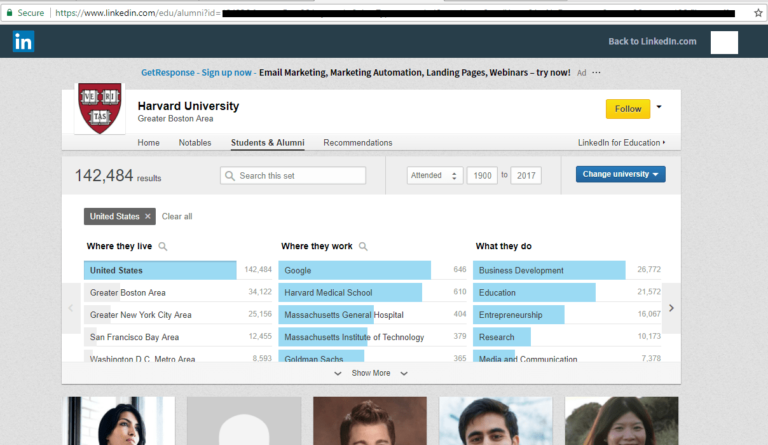Click the Secure padlock icon
This screenshot has width=768, height=445.
(9, 13)
